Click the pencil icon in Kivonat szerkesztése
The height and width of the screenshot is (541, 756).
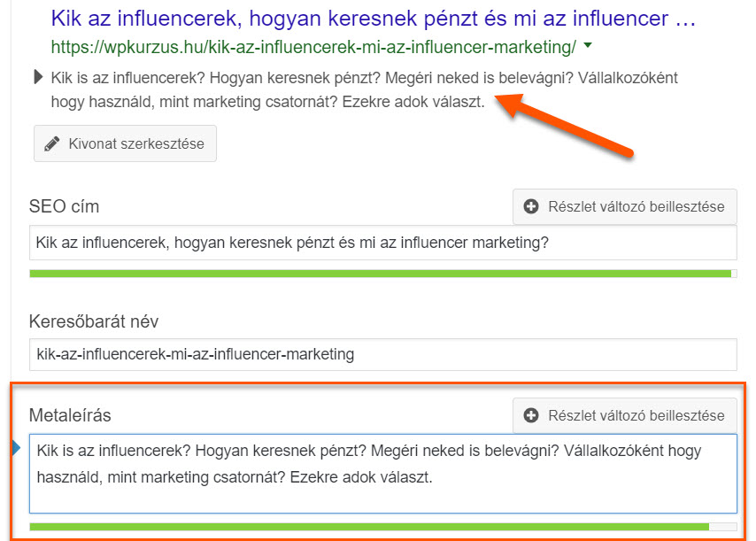[x=52, y=143]
